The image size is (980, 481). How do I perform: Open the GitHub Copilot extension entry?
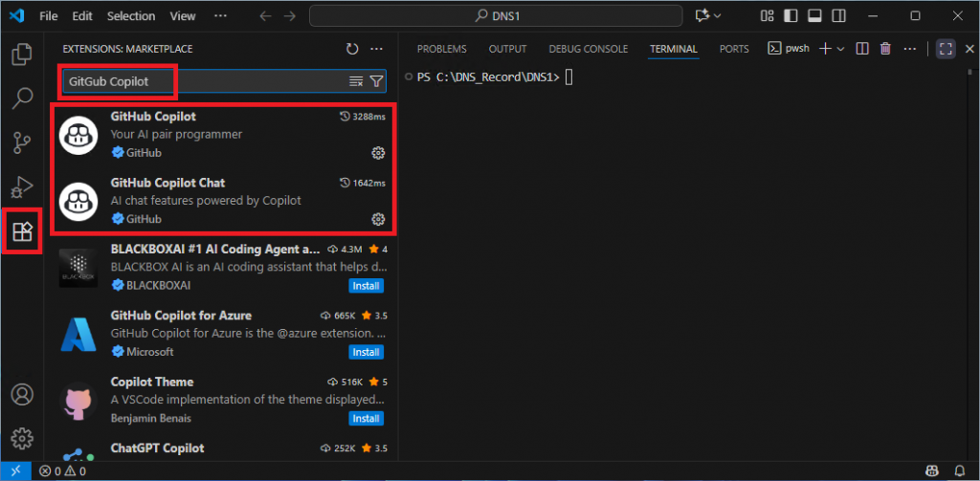pyautogui.click(x=222, y=134)
